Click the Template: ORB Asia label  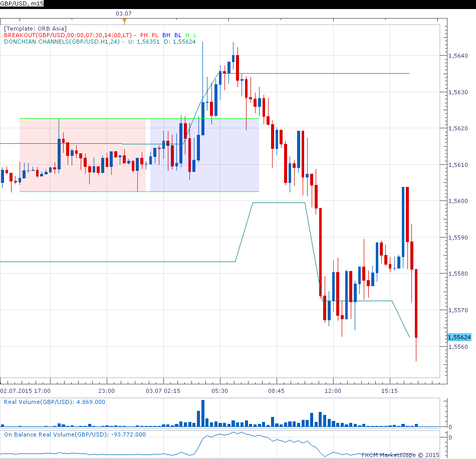point(35,29)
